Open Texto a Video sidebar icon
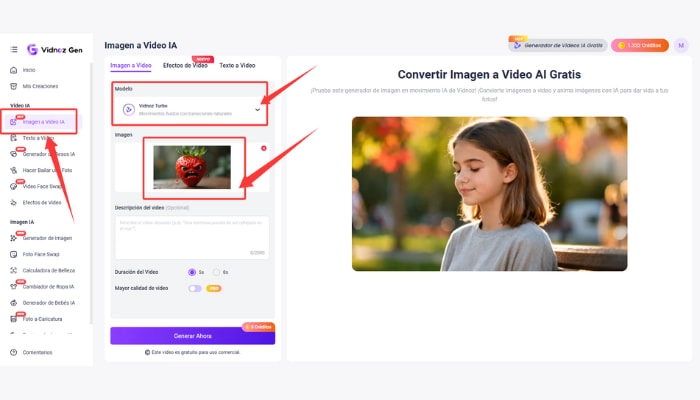700x400 pixels. [x=13, y=138]
